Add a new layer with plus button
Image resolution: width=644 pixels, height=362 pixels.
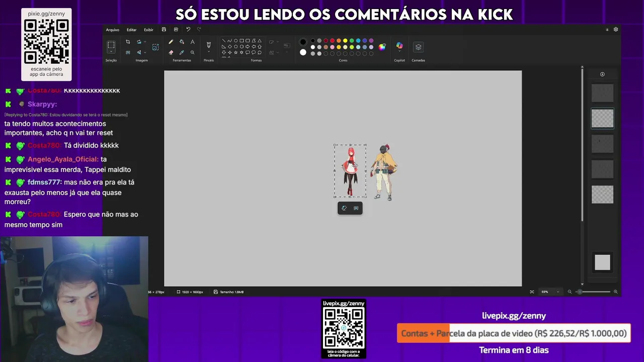[x=602, y=74]
